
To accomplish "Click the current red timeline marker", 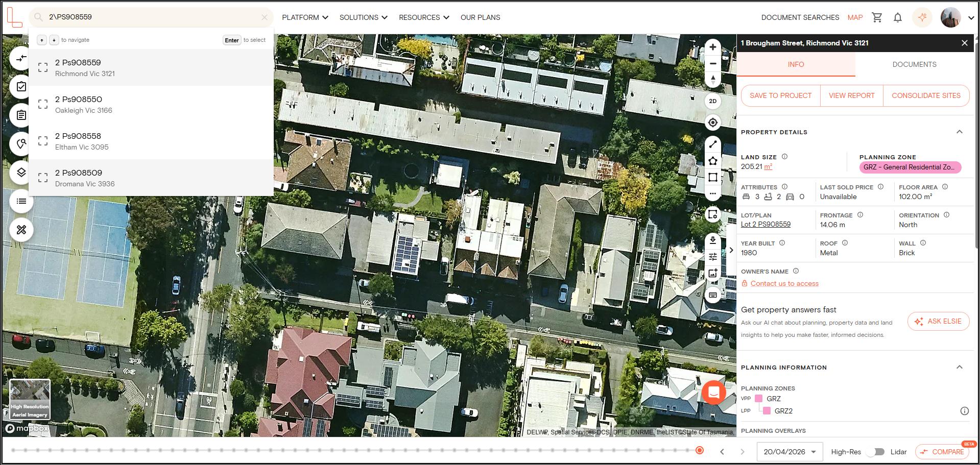I will (x=700, y=450).
